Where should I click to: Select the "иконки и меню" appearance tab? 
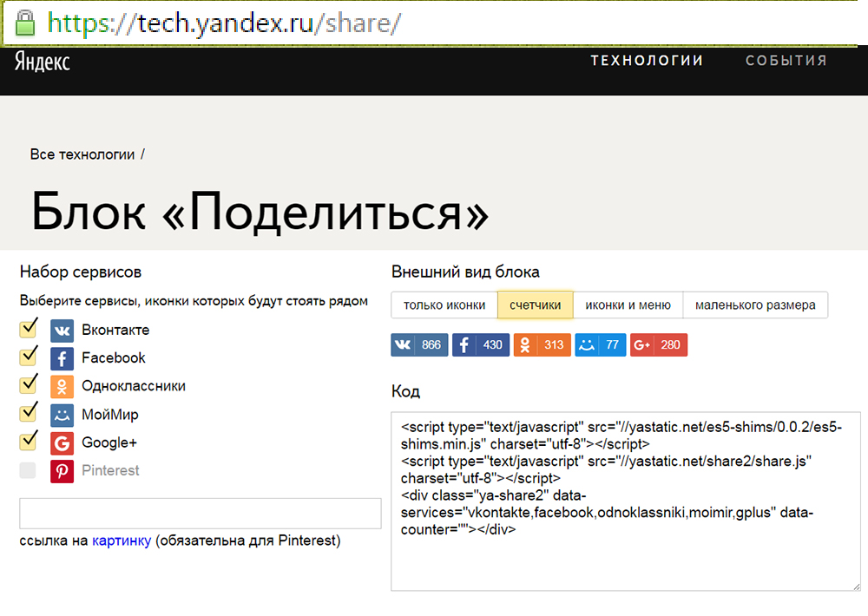(x=628, y=305)
